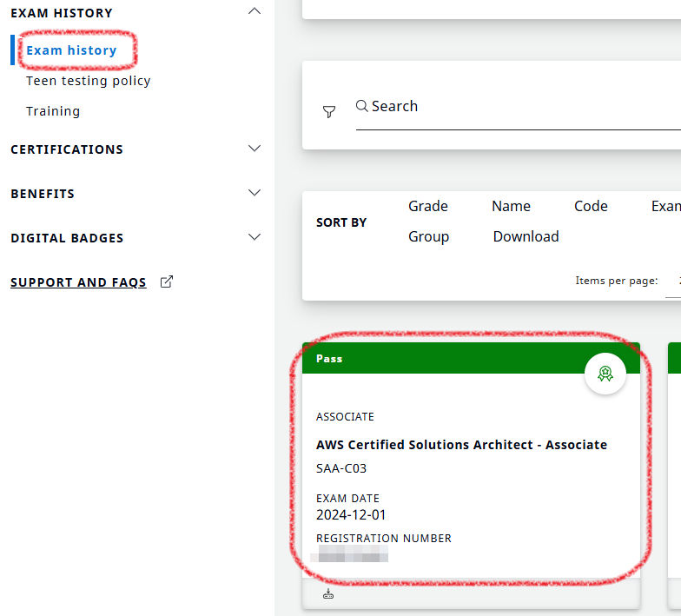
Task: Expand the Digital Badges section chevron
Action: tap(255, 237)
